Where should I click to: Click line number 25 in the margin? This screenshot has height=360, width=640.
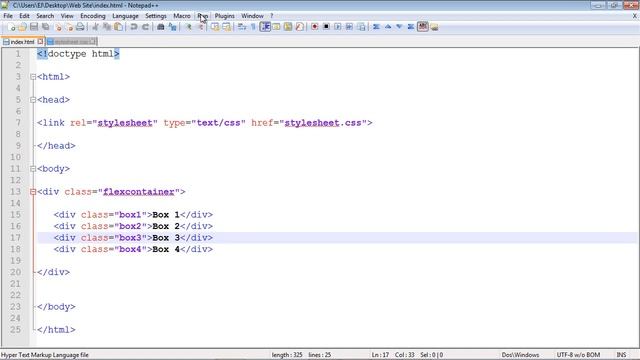point(16,329)
